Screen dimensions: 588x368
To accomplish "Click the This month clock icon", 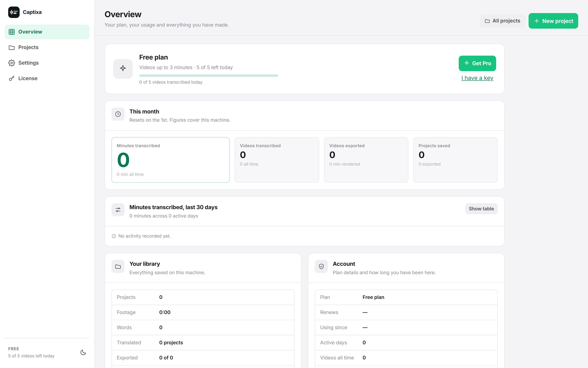I will (118, 114).
